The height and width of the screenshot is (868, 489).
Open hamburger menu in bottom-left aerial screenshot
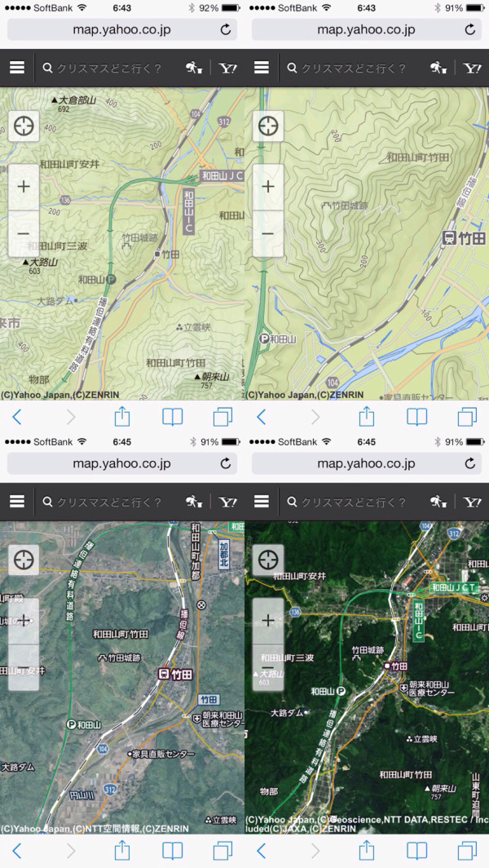click(17, 502)
